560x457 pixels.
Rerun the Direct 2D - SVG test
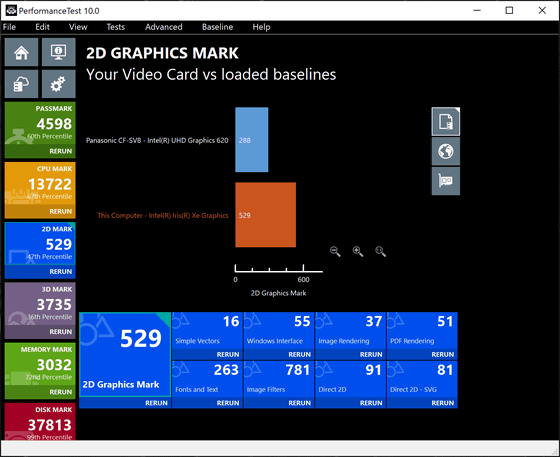point(442,403)
